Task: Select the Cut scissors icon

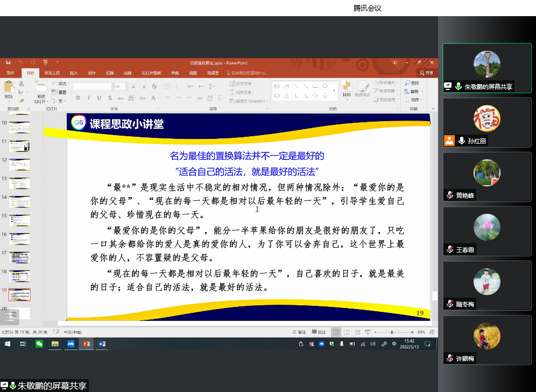Action: [x=21, y=83]
